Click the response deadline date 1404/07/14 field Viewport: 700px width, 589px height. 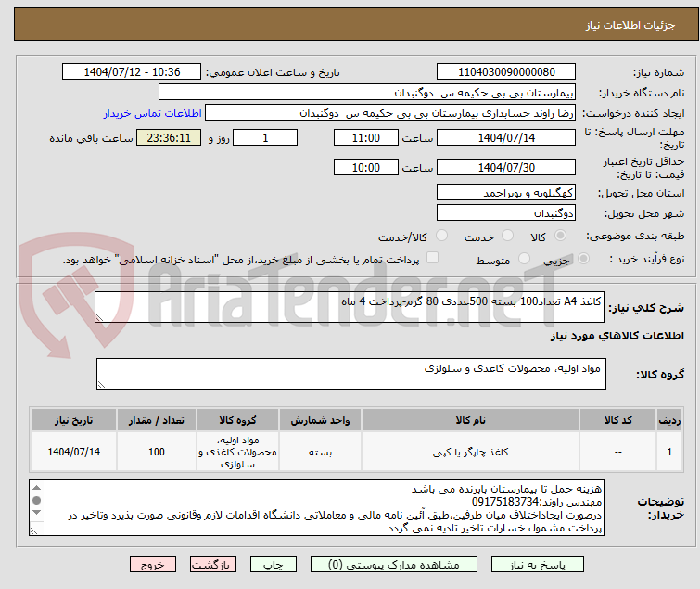[506, 137]
